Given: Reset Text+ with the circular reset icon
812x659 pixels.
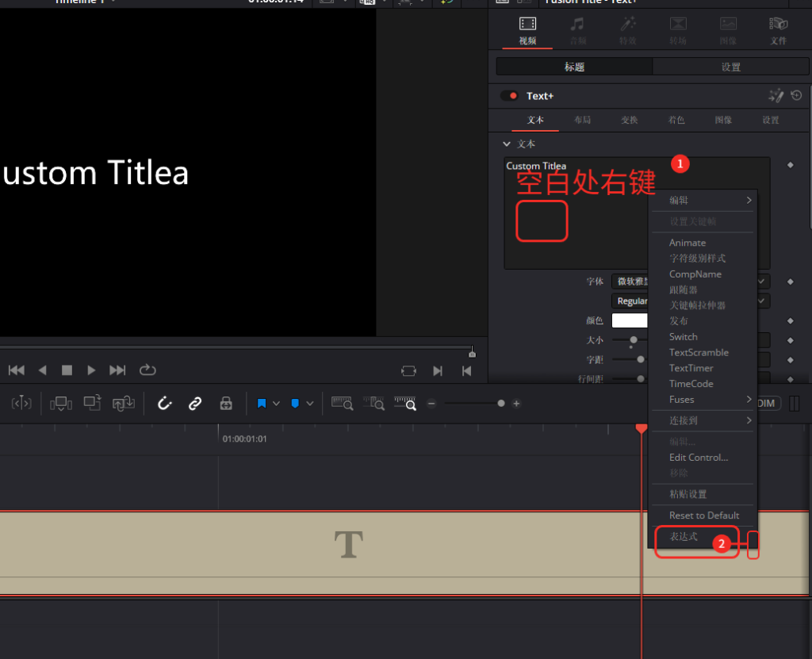Looking at the screenshot, I should [x=796, y=96].
